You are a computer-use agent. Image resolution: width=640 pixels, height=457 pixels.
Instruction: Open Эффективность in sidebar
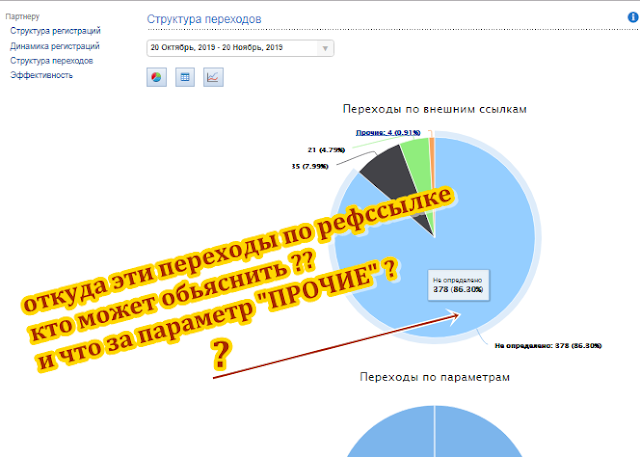41,75
